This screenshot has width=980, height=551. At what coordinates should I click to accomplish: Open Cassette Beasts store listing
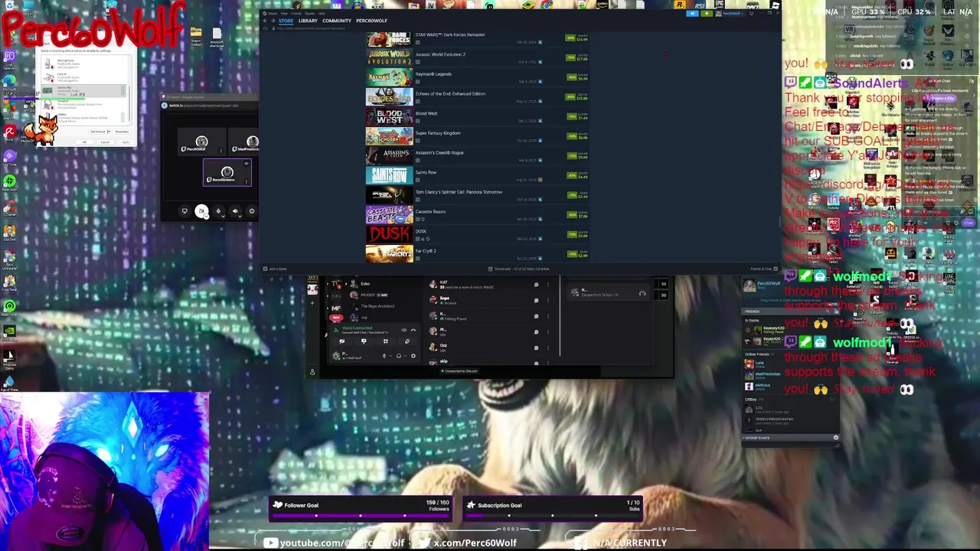point(478,214)
